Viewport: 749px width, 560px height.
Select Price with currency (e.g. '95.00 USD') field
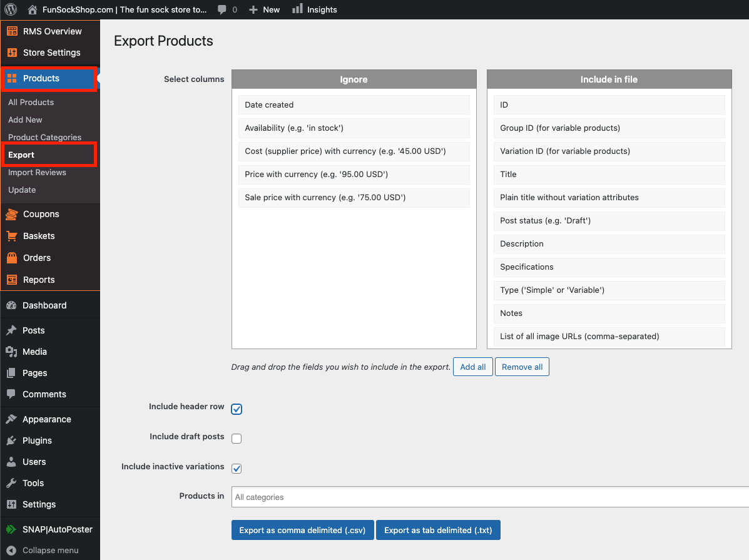354,175
